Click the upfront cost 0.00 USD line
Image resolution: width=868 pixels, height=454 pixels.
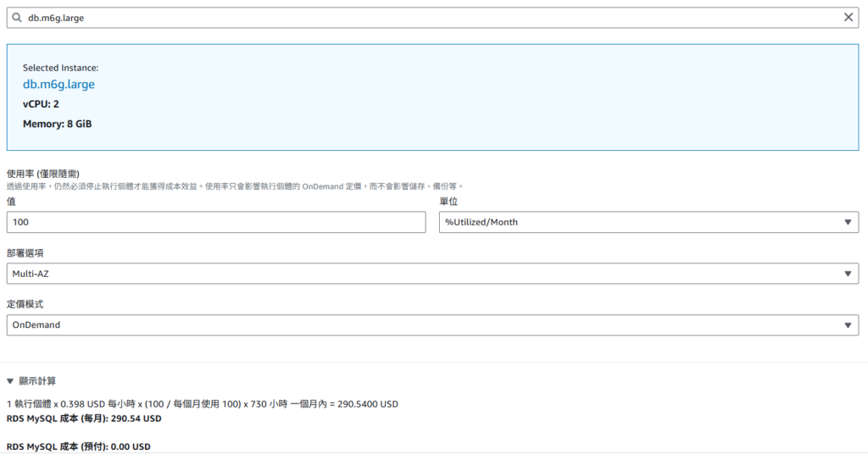(79, 446)
